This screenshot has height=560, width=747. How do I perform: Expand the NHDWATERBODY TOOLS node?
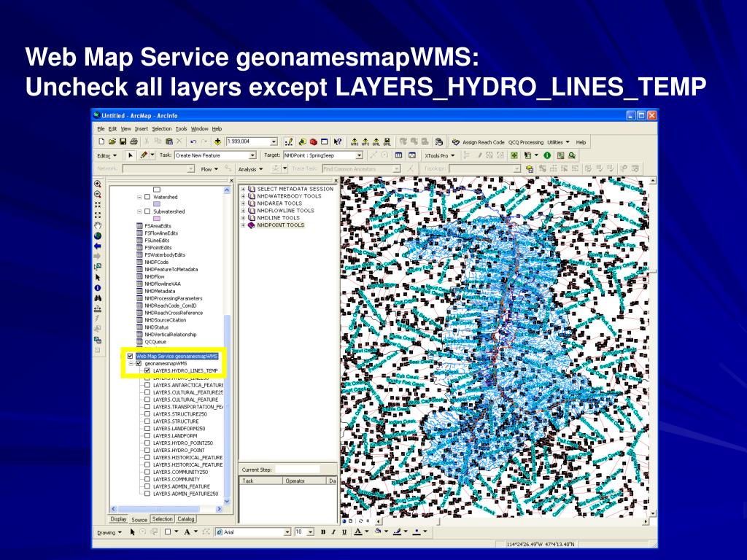[x=243, y=196]
